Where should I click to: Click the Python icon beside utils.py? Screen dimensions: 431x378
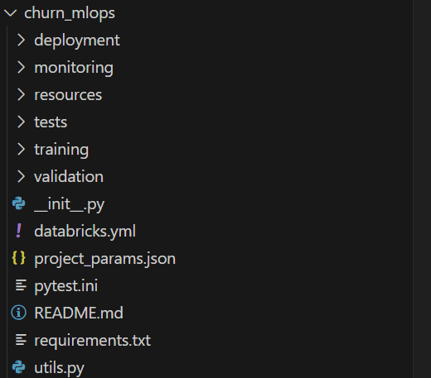[x=19, y=367]
